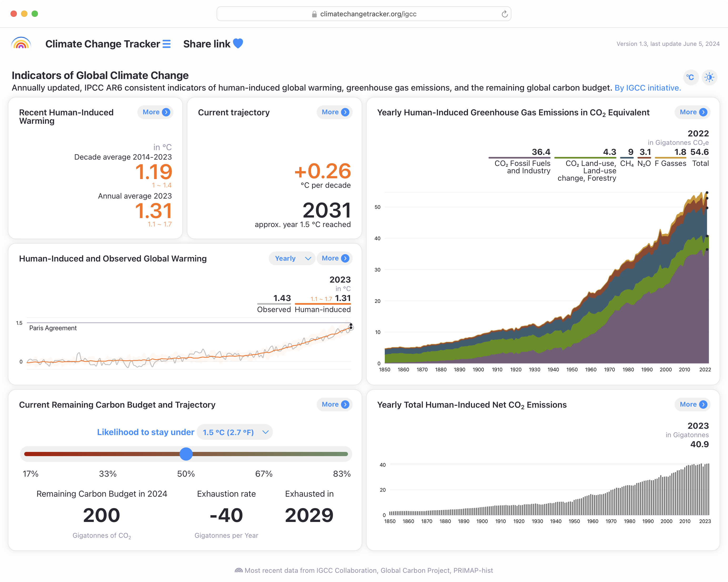Click the rainbow Climate Change Tracker logo
Image resolution: width=728 pixels, height=582 pixels.
point(21,43)
